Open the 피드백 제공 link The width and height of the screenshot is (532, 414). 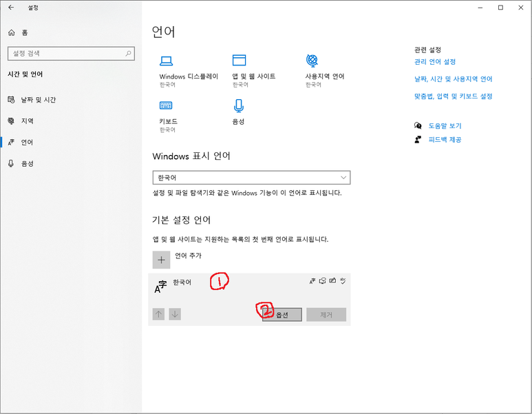[x=445, y=140]
